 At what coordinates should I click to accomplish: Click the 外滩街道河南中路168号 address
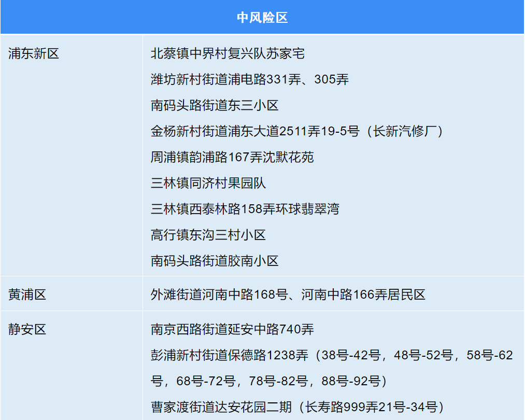(x=219, y=295)
